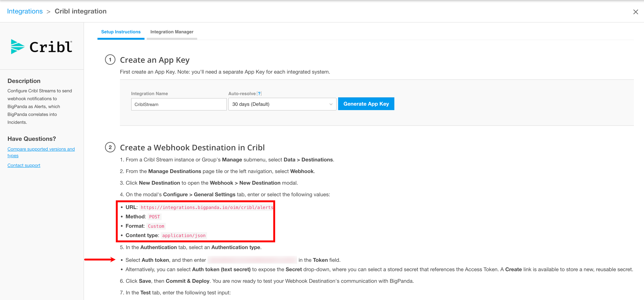Click inside the Integration Name field
Image resolution: width=644 pixels, height=300 pixels.
[178, 104]
